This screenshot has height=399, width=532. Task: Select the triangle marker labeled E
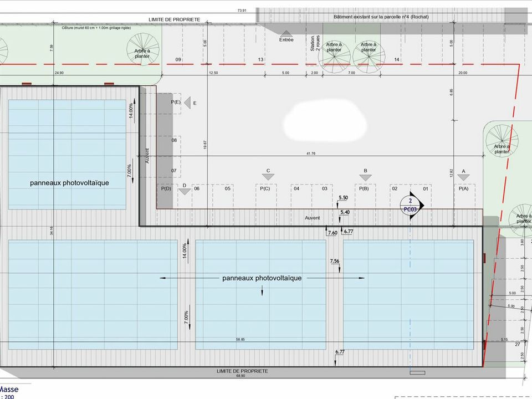click(187, 103)
